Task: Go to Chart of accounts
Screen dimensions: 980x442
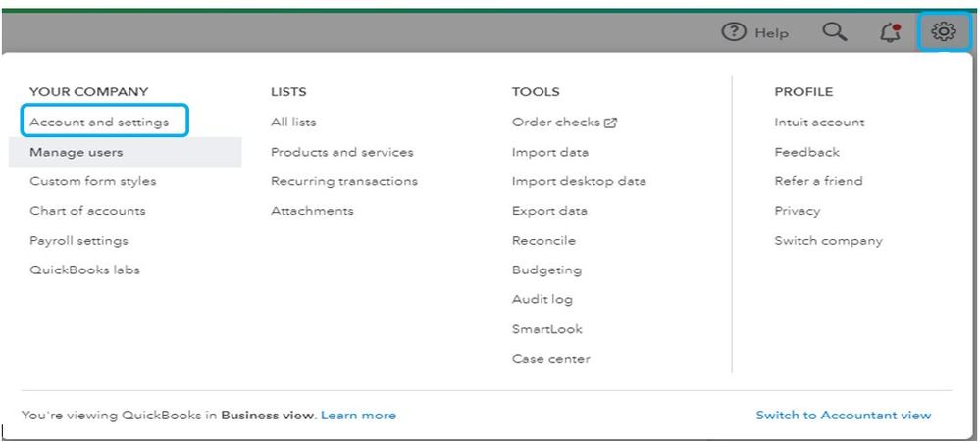Action: tap(87, 211)
